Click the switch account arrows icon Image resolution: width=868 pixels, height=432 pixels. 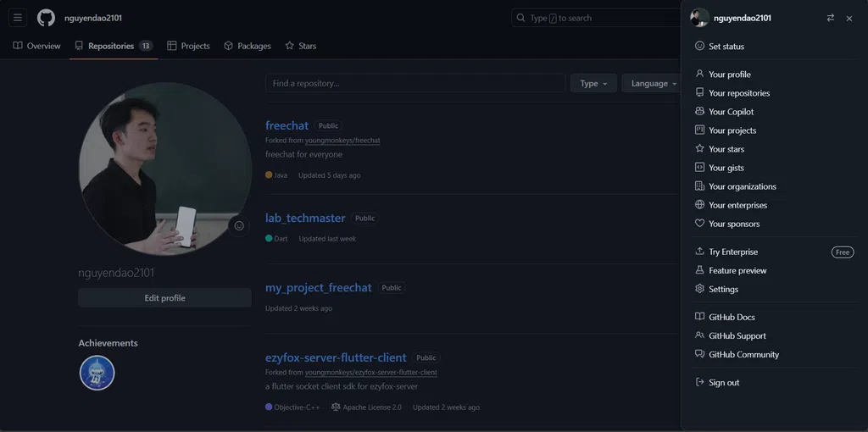tap(831, 18)
